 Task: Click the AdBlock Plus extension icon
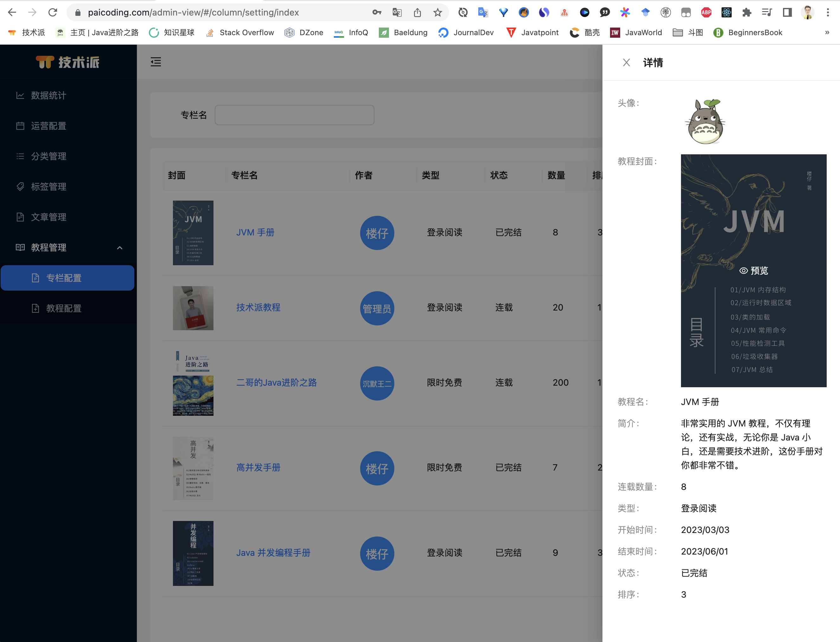coord(706,13)
